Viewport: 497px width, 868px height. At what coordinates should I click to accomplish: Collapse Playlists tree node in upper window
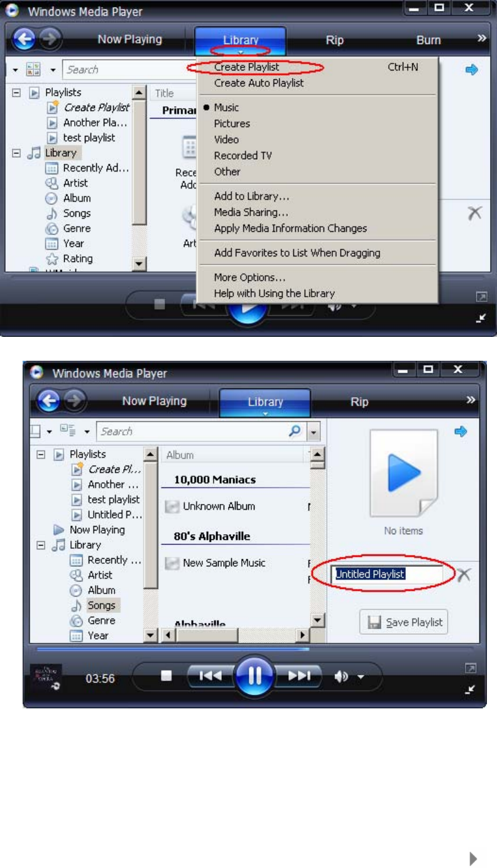point(16,92)
